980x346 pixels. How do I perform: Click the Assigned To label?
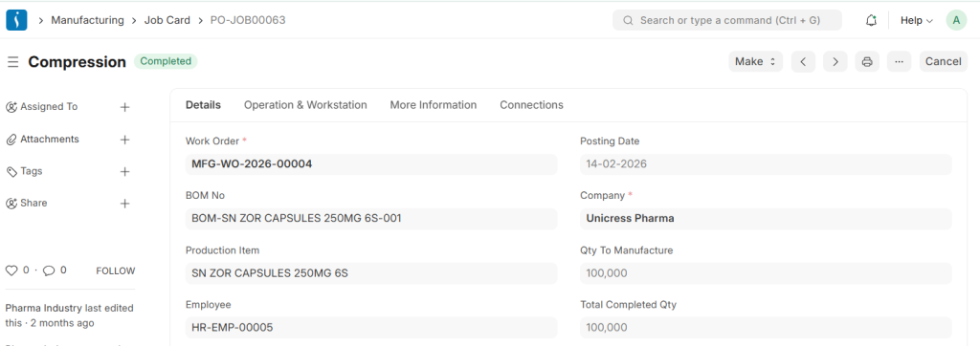tap(49, 107)
